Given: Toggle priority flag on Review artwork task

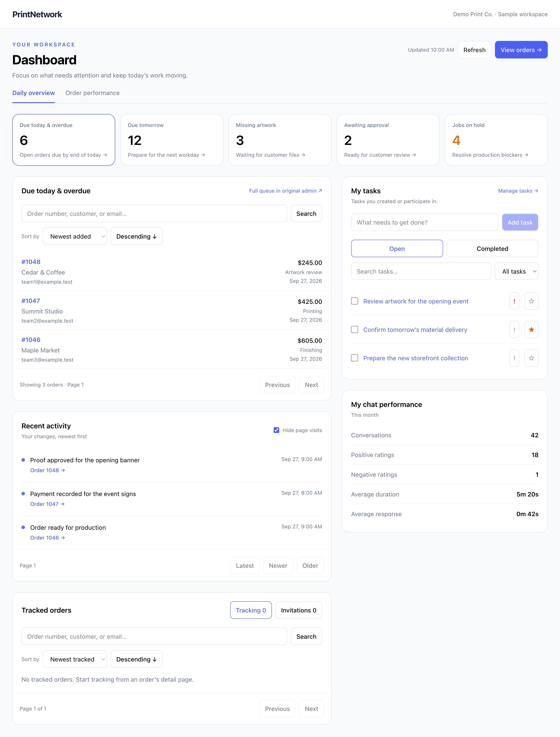Looking at the screenshot, I should click(x=514, y=301).
